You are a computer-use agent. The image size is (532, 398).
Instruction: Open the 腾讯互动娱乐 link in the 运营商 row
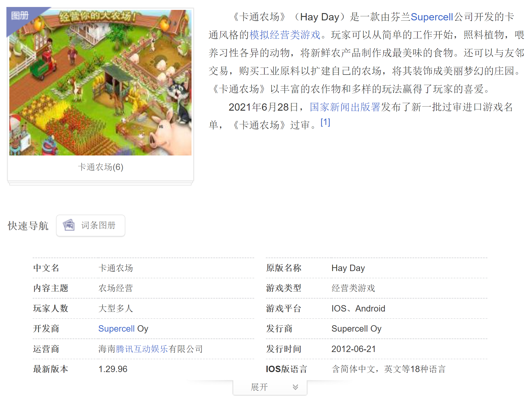[x=142, y=349]
